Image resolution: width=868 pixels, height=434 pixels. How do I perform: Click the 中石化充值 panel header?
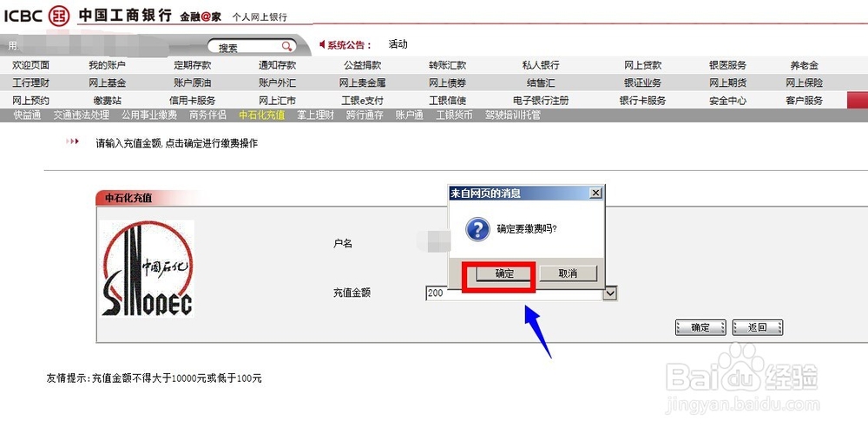pos(129,198)
